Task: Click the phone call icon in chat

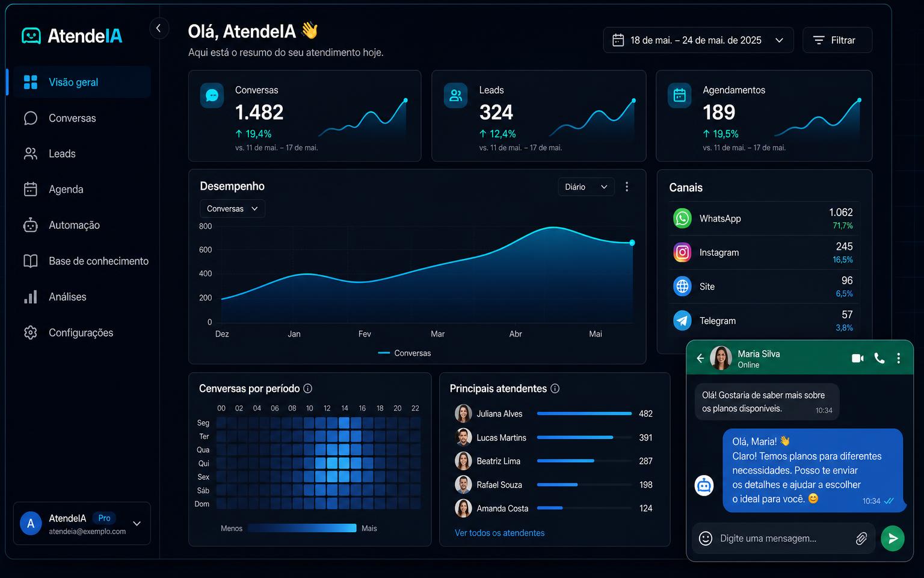Action: click(879, 358)
